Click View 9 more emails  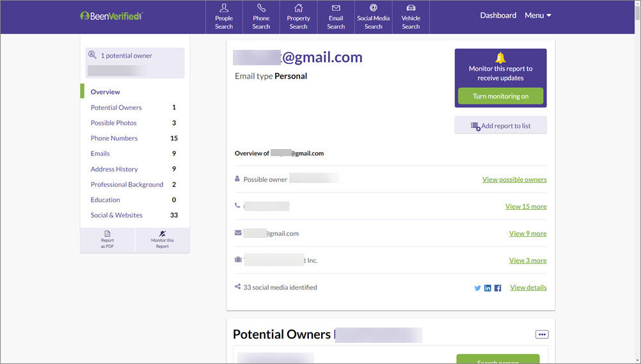[528, 233]
